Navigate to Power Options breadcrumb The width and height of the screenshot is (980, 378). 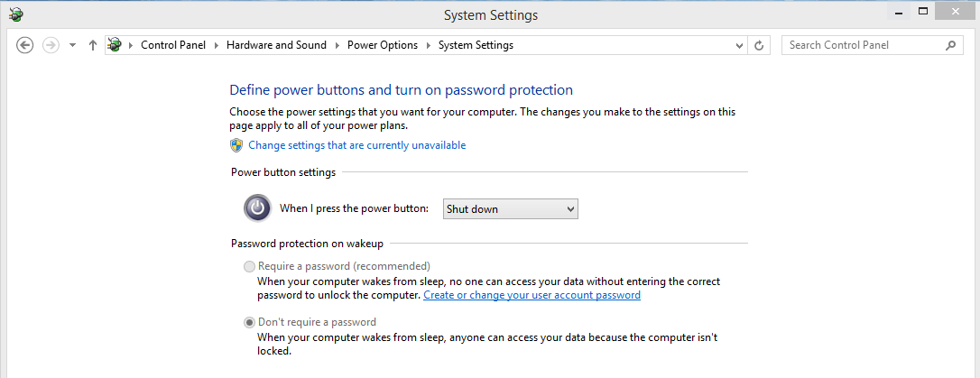pyautogui.click(x=383, y=45)
